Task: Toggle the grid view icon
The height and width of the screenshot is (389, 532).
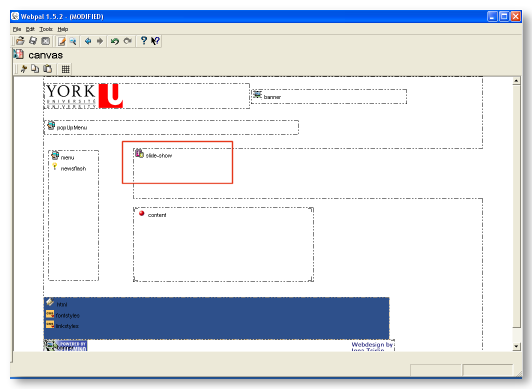Action: click(65, 70)
